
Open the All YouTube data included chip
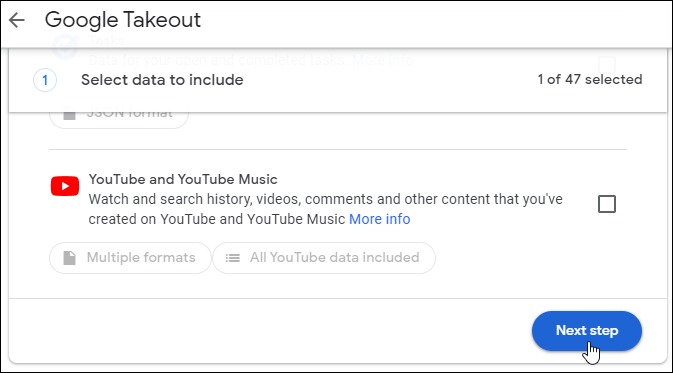tap(324, 258)
